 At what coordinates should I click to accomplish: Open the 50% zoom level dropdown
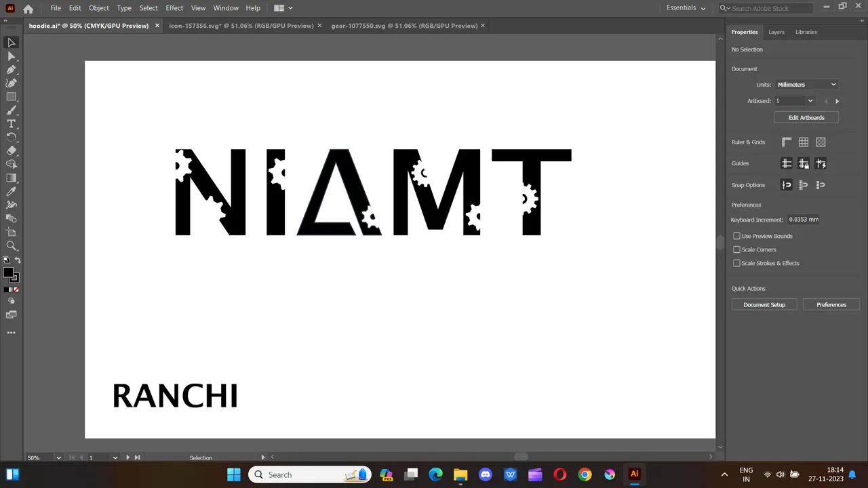pyautogui.click(x=59, y=457)
